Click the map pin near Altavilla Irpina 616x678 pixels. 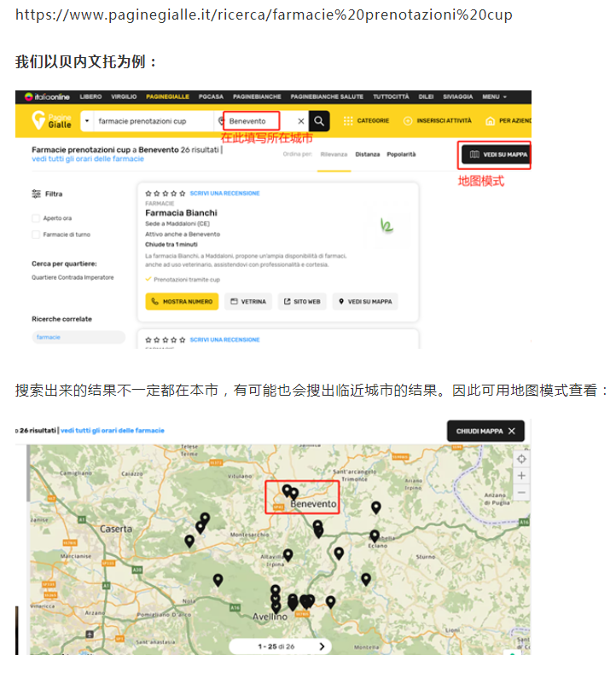click(x=288, y=555)
